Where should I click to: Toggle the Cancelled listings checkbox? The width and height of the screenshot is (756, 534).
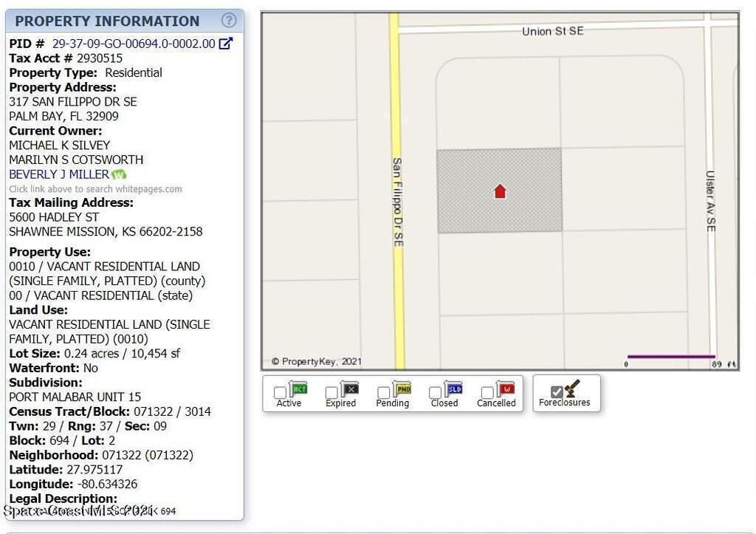pos(487,393)
